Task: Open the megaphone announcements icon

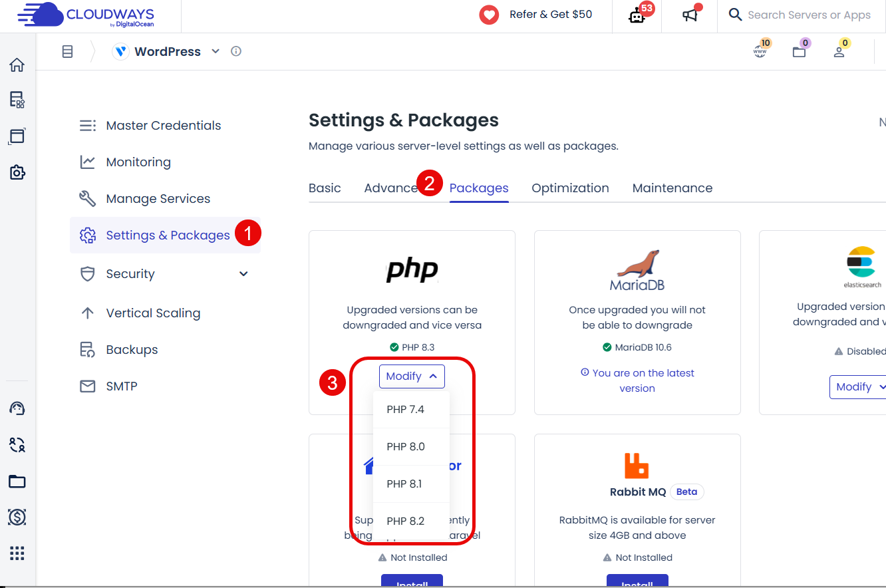Action: coord(690,15)
